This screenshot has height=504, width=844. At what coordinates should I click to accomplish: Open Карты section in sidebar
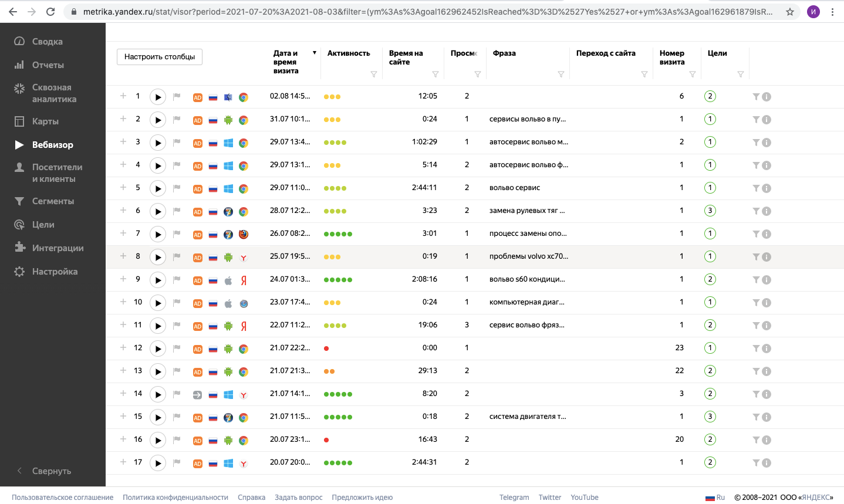click(x=45, y=121)
